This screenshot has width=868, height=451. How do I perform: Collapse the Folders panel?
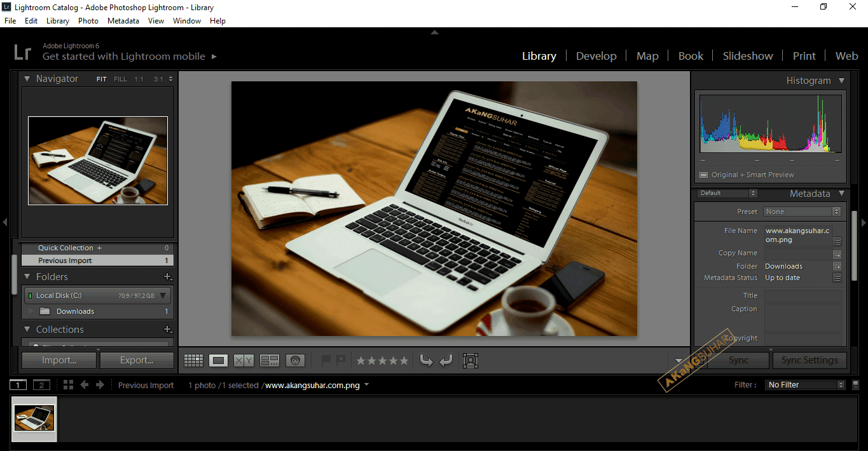pyautogui.click(x=27, y=277)
